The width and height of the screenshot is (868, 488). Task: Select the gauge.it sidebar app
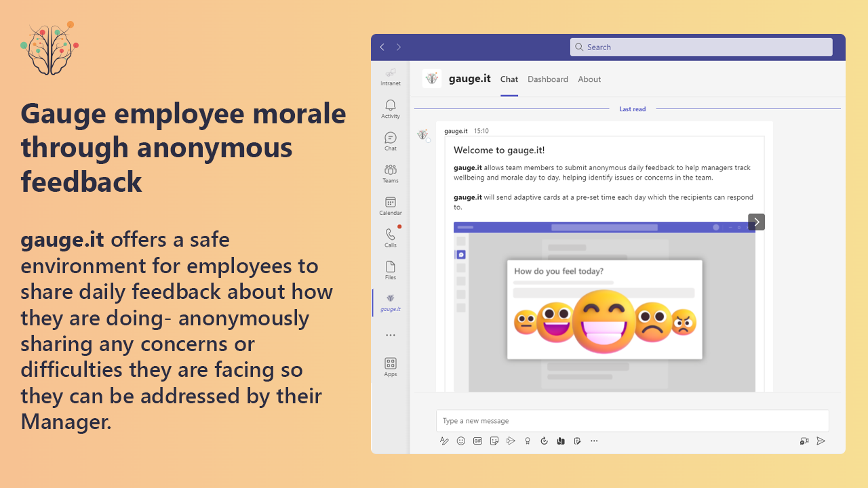click(391, 302)
